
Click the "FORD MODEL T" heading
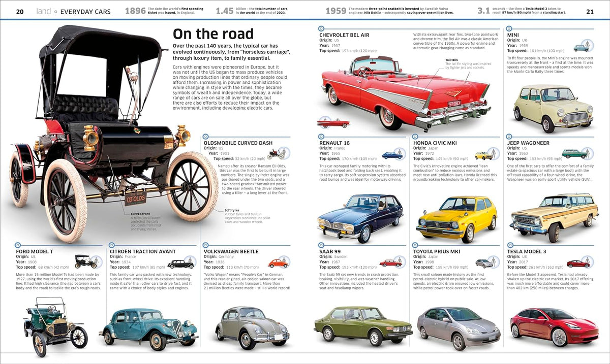[34, 251]
